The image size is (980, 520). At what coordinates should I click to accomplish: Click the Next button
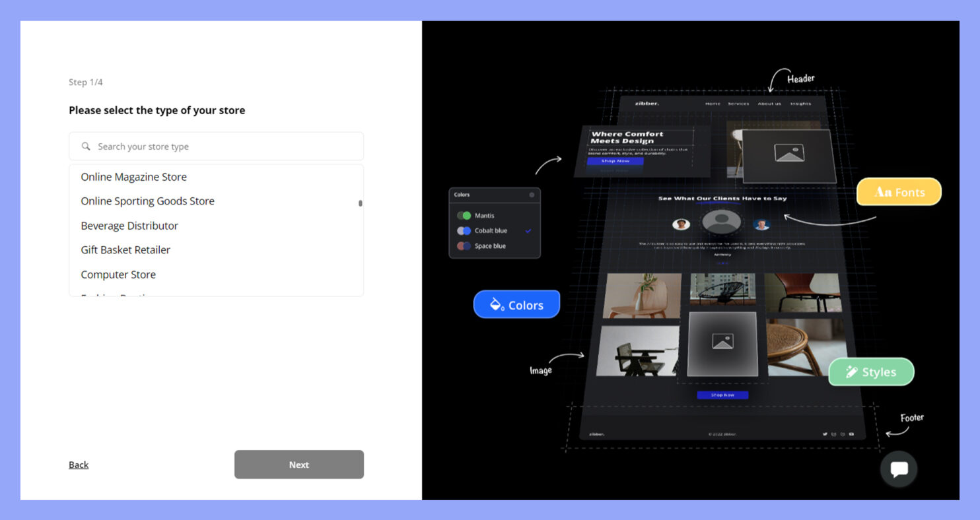(x=298, y=465)
